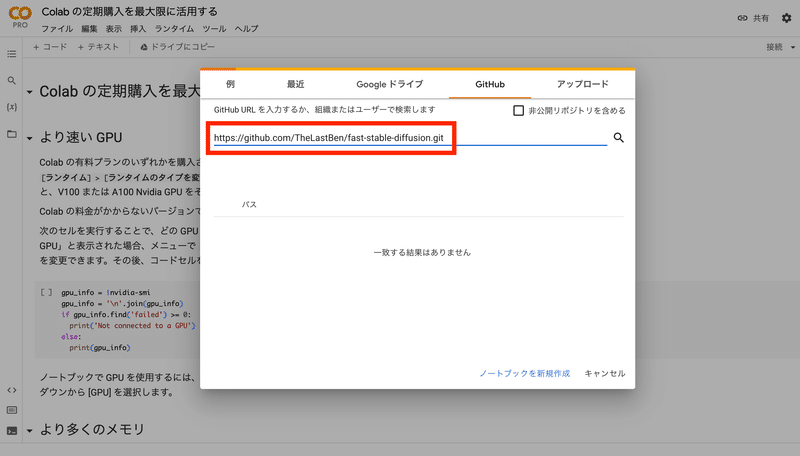Click the GitHub URL input field
Viewport: 800px width, 456px height.
tap(410, 138)
